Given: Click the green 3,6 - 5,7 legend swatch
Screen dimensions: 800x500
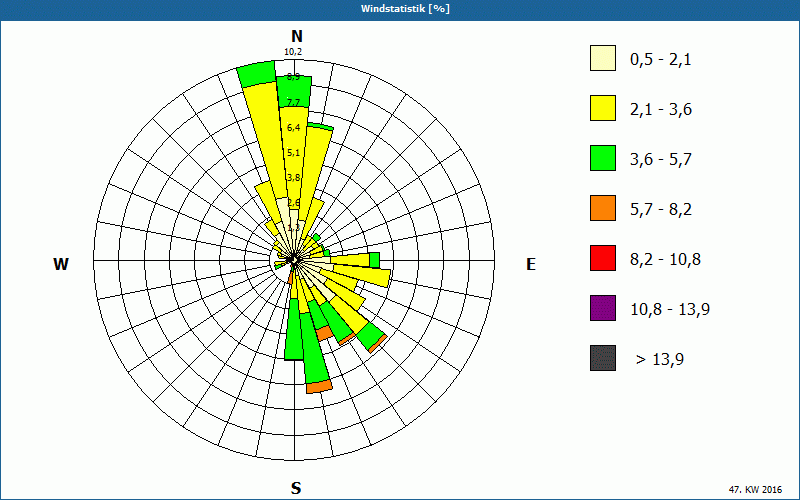Looking at the screenshot, I should point(603,158).
